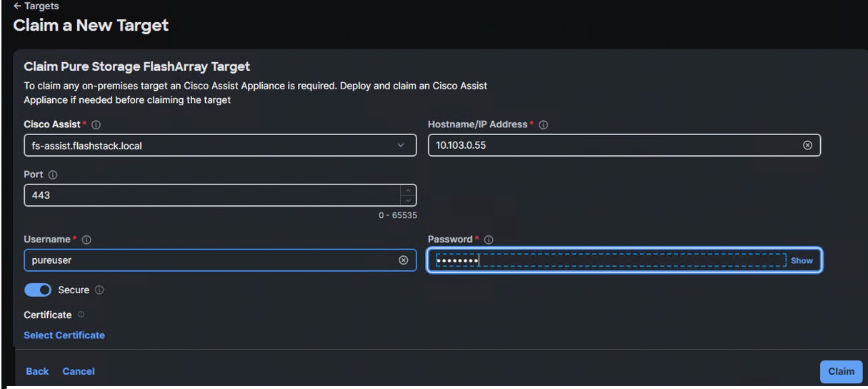The height and width of the screenshot is (389, 868).
Task: Click the '0 - 65535' range text
Action: coord(396,214)
